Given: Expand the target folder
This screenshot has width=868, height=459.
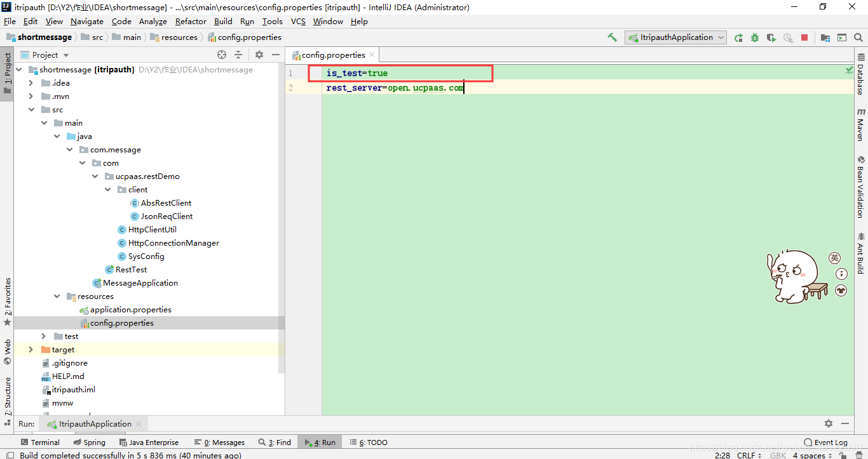Looking at the screenshot, I should pyautogui.click(x=31, y=350).
